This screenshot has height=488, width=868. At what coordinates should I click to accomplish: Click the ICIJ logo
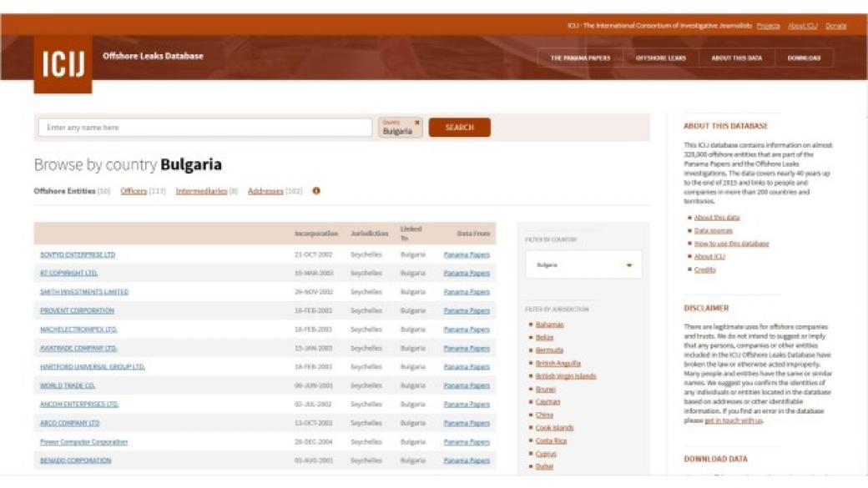(x=63, y=64)
